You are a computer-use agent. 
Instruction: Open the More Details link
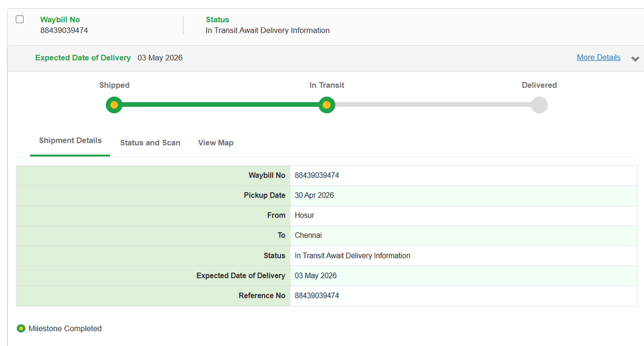(598, 57)
